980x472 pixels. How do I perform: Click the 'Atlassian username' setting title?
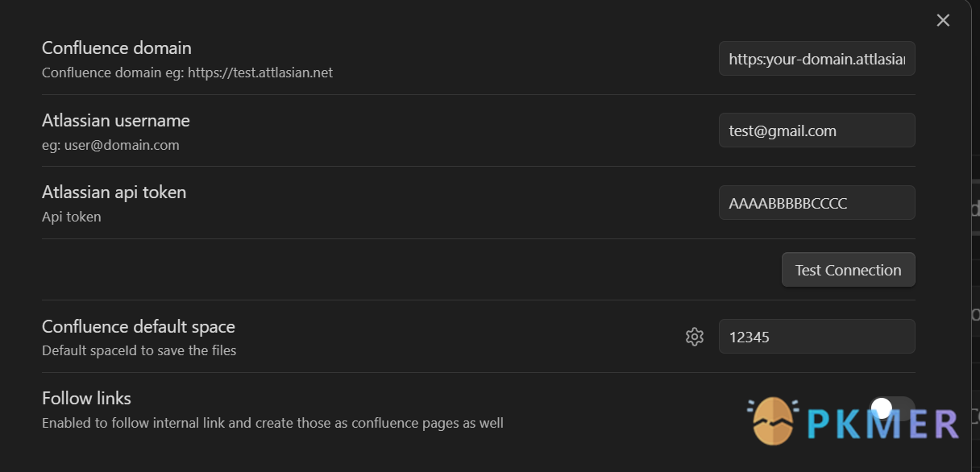click(x=116, y=121)
